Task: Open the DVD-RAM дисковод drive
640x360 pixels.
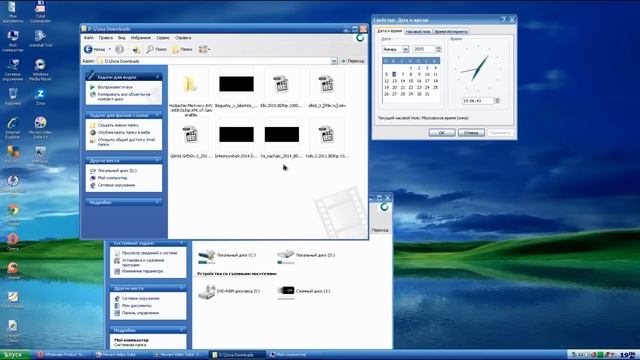Action: [229, 291]
